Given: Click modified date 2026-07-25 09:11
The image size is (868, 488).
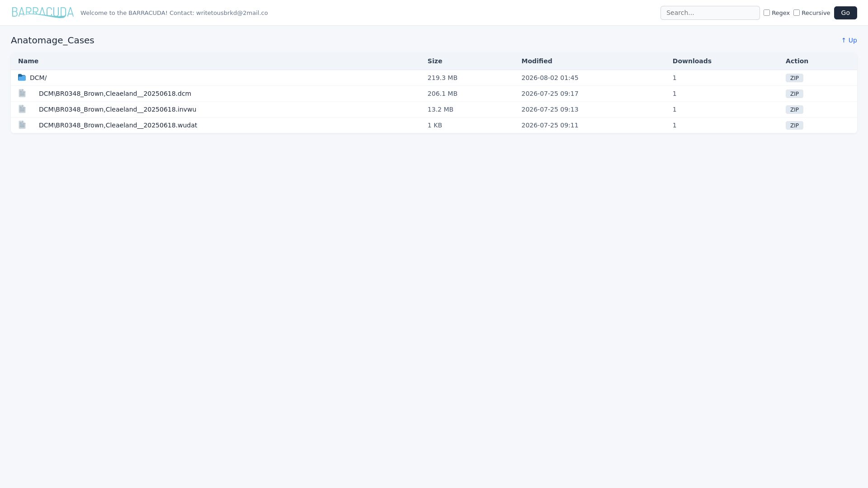Looking at the screenshot, I should click(x=550, y=125).
